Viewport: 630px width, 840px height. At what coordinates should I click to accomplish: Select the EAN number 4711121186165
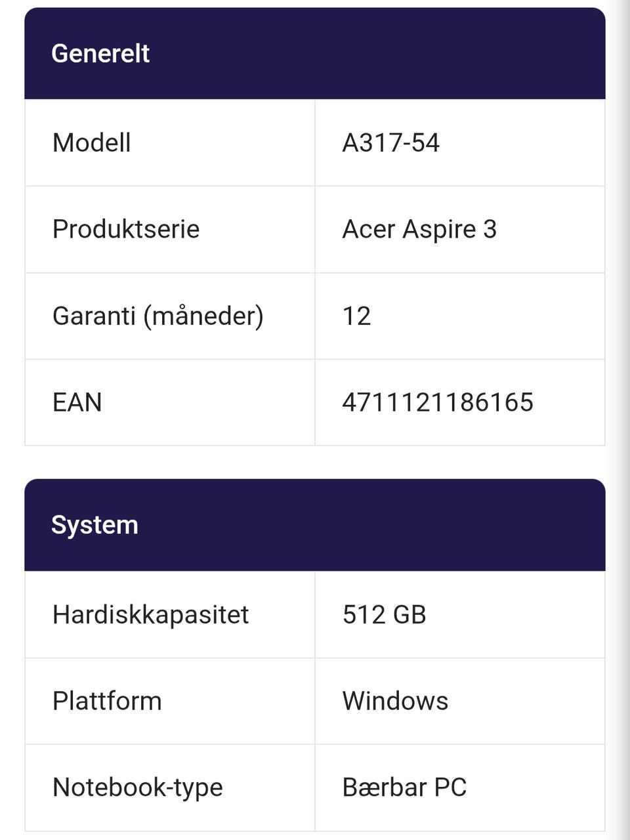438,402
